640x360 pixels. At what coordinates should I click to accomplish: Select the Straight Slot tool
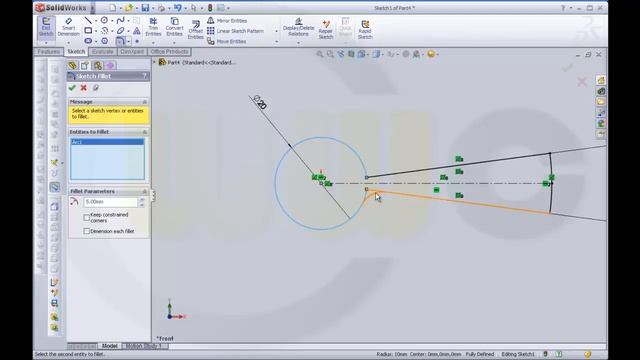[88, 41]
